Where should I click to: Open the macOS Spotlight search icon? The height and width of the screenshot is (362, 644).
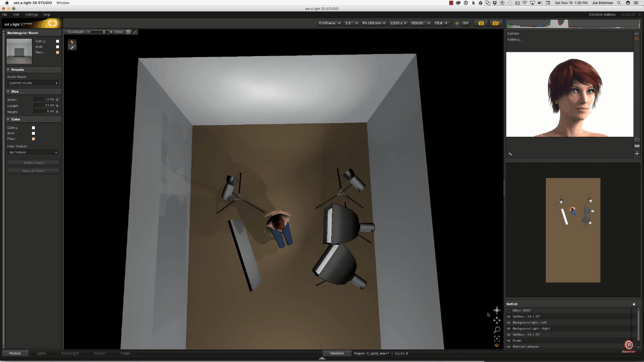pos(619,3)
